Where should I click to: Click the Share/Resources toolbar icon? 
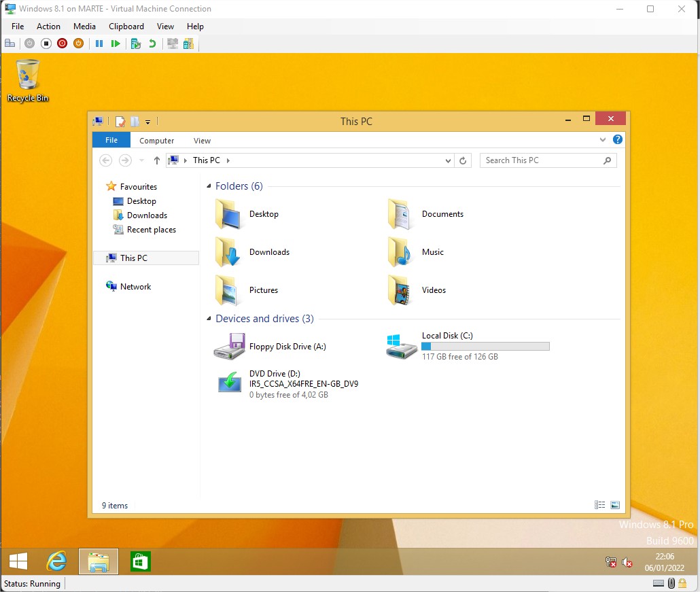click(x=188, y=43)
